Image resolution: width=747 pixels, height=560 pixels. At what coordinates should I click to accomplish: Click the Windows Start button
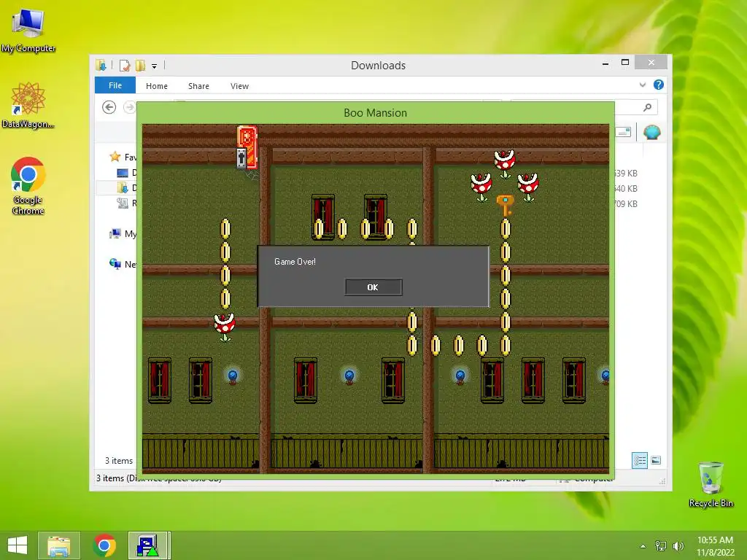(x=18, y=545)
